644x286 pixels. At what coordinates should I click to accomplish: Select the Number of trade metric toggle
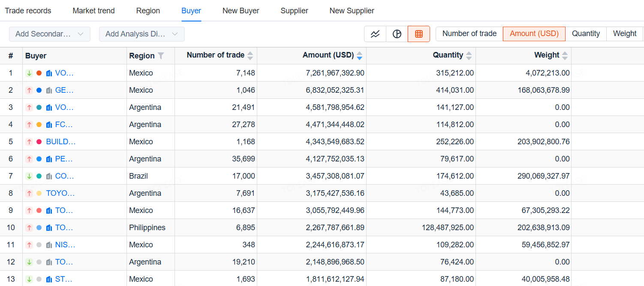[x=469, y=33]
